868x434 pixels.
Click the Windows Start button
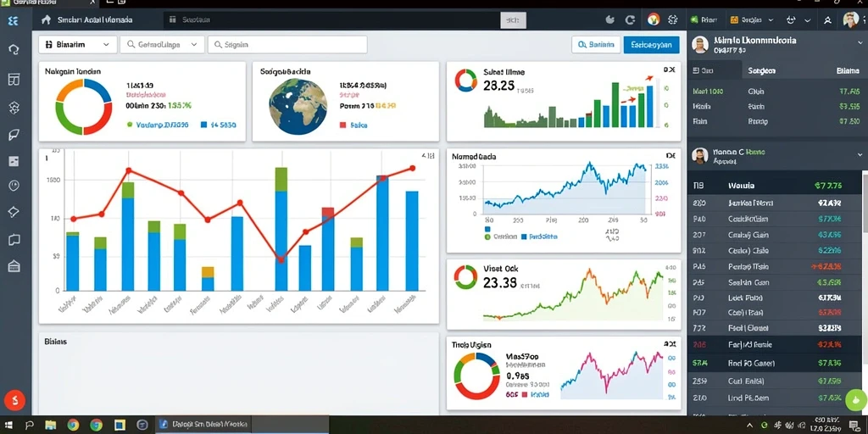(9, 426)
